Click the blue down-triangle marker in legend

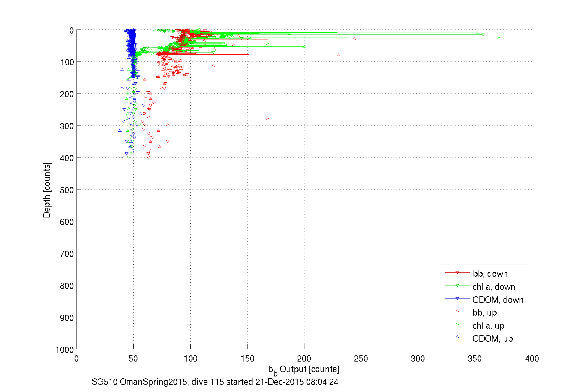pyautogui.click(x=457, y=299)
